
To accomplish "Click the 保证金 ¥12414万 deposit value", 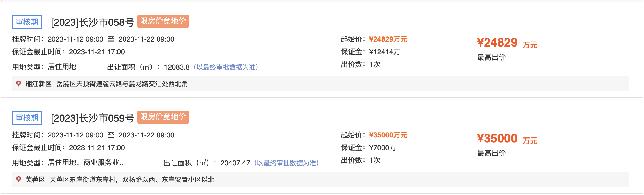I will click(385, 52).
